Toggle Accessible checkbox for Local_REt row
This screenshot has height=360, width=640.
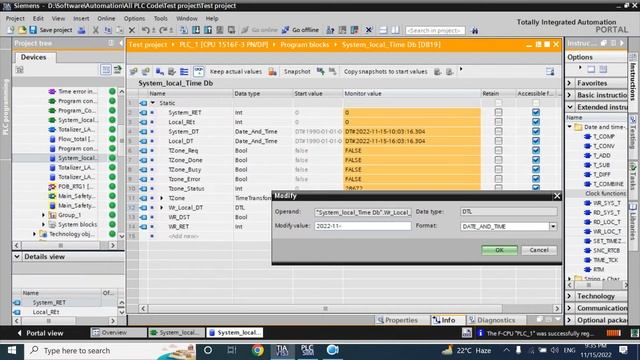[536, 122]
